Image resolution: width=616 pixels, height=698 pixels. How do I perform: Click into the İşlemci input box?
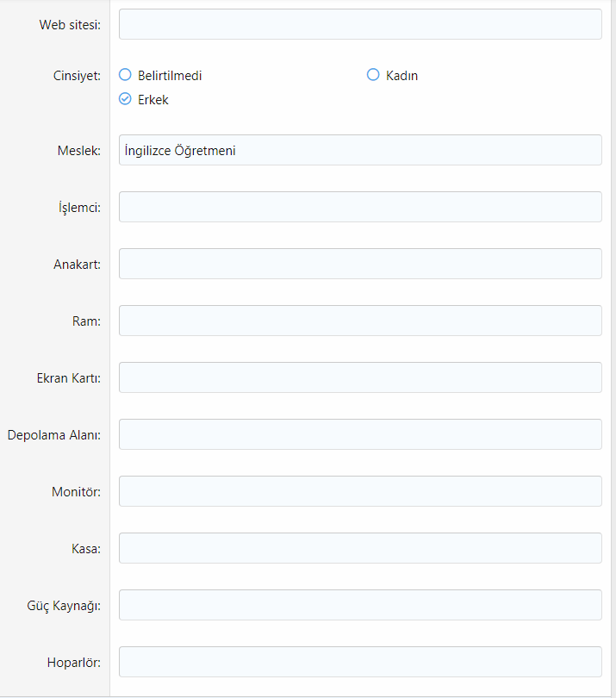point(360,207)
